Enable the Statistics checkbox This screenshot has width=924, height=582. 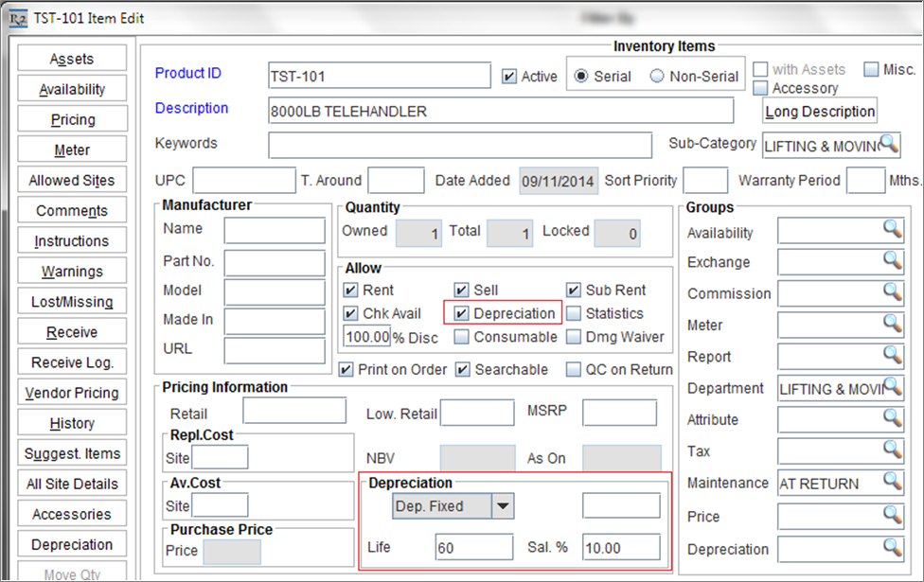click(x=574, y=313)
